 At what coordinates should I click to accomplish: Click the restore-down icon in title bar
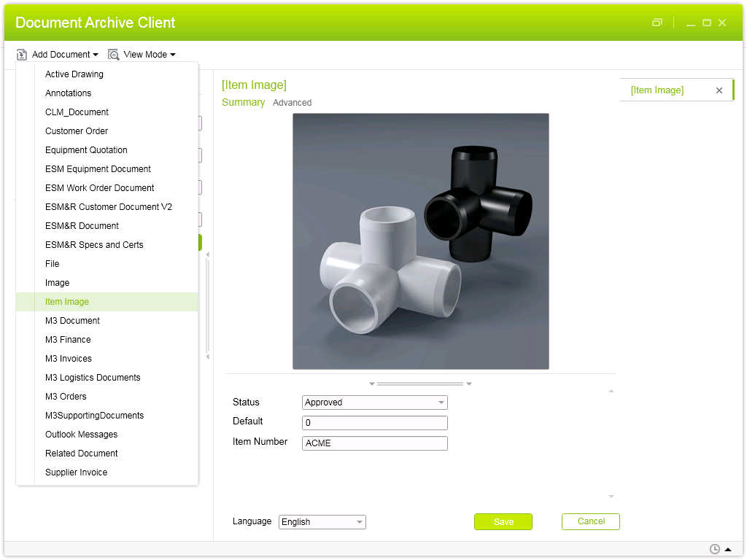click(657, 23)
